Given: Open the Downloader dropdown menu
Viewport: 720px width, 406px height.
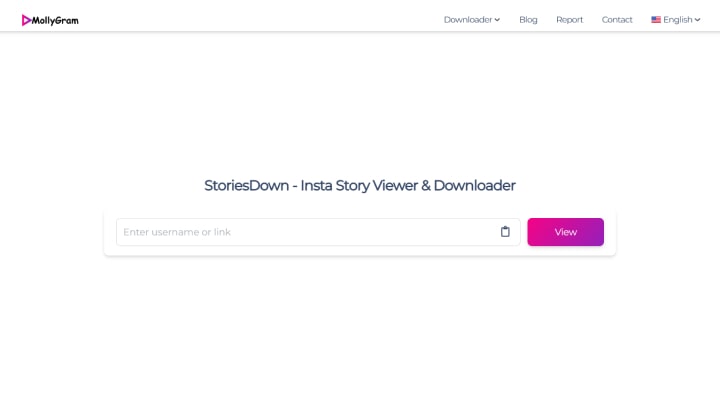Looking at the screenshot, I should (x=467, y=20).
